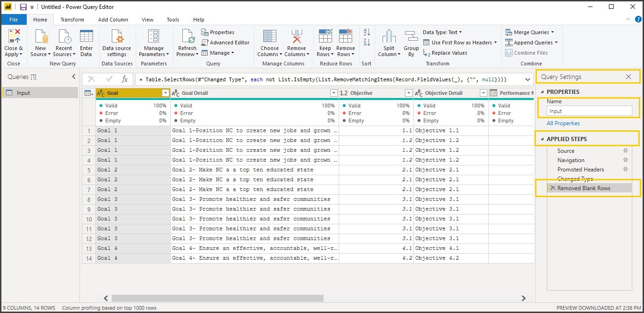Select row 8 Goal 3 cell

click(x=133, y=199)
